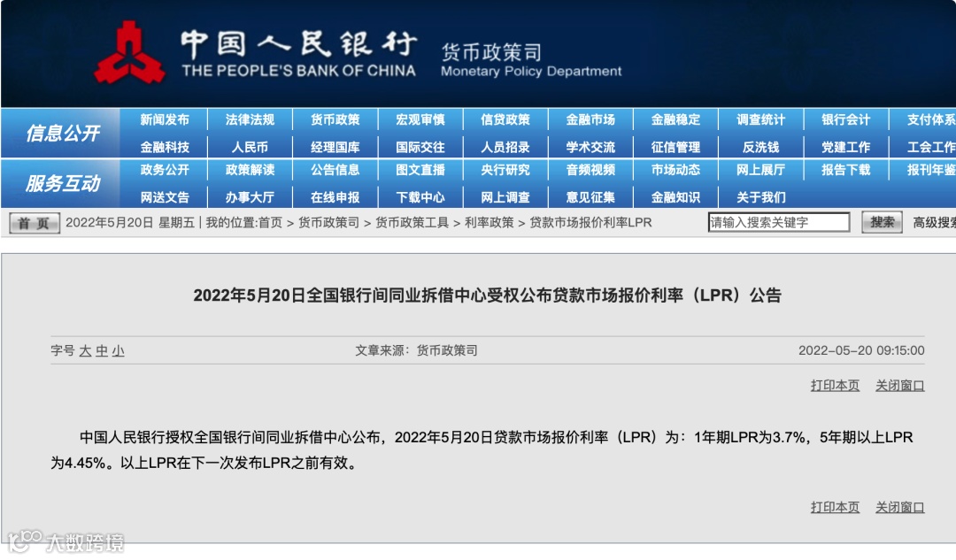The image size is (956, 560).
Task: Focus the search keyword input field
Action: click(779, 222)
